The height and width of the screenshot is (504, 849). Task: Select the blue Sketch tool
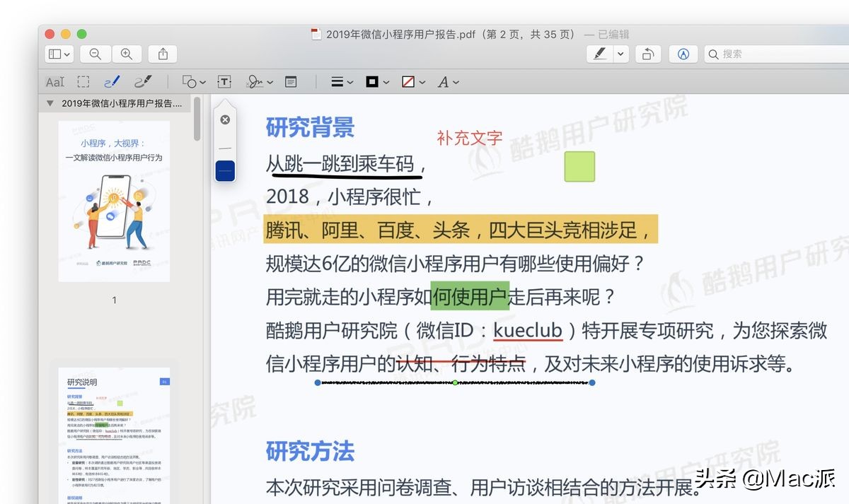112,81
